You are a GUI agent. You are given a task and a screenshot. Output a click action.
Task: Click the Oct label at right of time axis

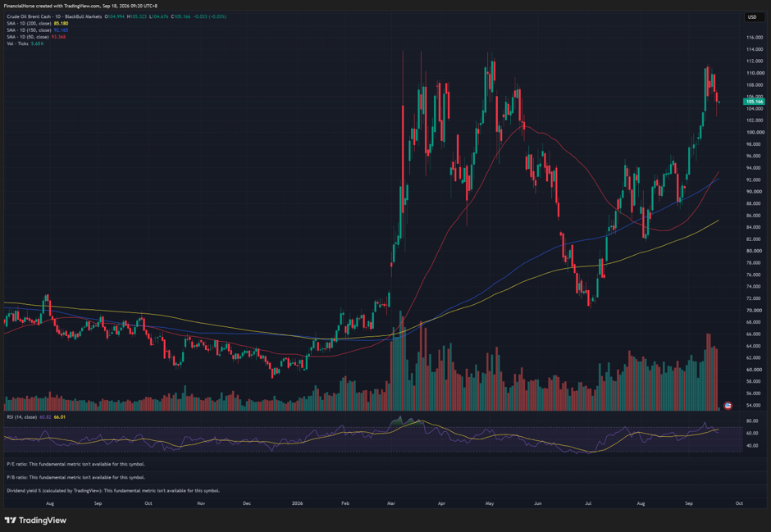pos(738,503)
